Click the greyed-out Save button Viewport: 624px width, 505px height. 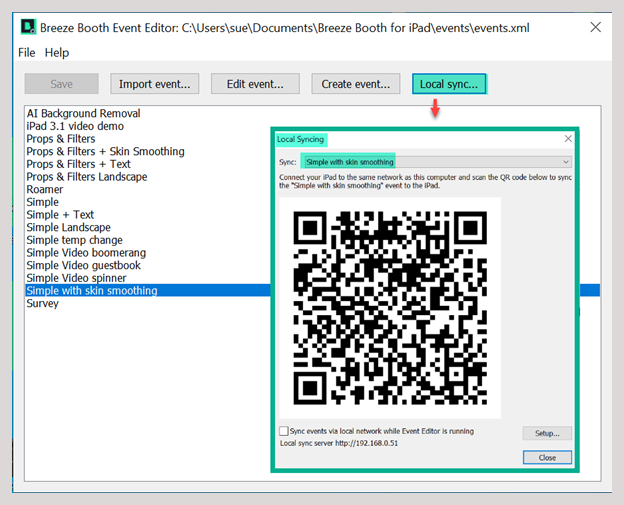(x=62, y=84)
